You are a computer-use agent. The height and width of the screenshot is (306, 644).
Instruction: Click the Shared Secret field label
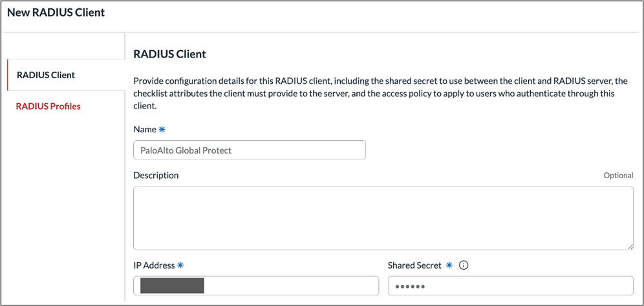point(414,265)
